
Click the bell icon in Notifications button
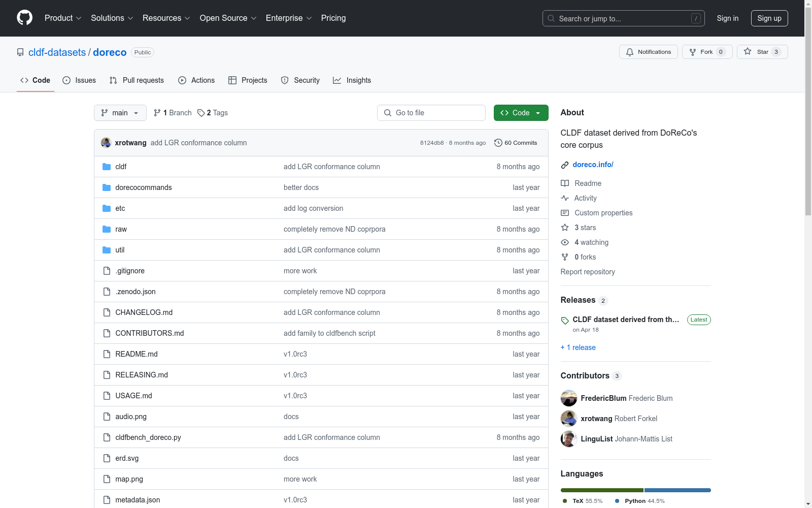point(630,52)
